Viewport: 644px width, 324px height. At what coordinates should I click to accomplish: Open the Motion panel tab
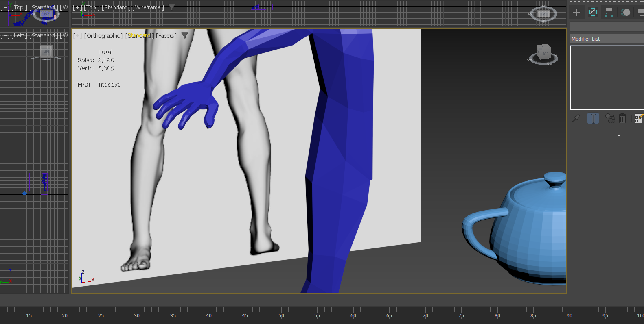[x=626, y=12]
